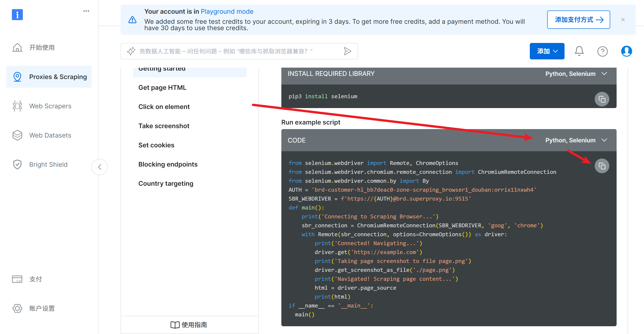Copy the pip3 install selenium command
This screenshot has height=334, width=644.
[602, 99]
